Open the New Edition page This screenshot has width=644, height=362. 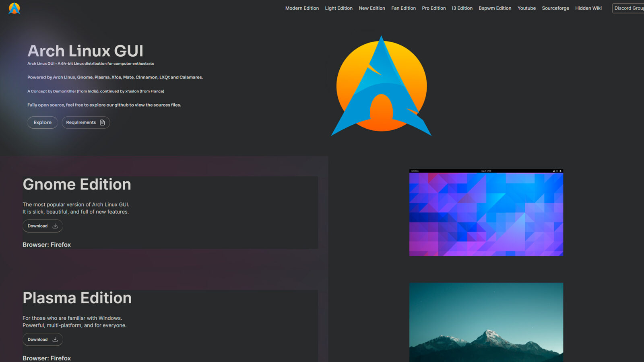(372, 8)
